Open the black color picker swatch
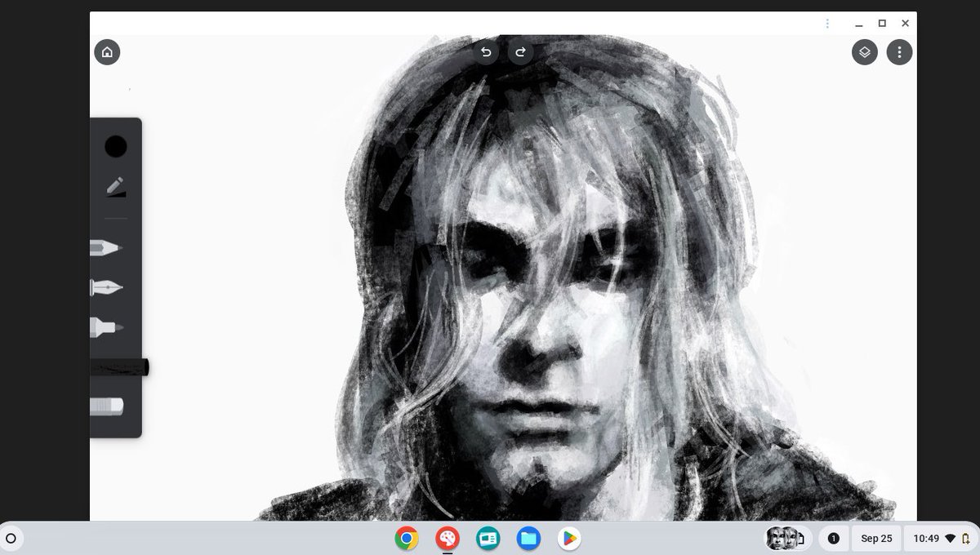 (116, 147)
